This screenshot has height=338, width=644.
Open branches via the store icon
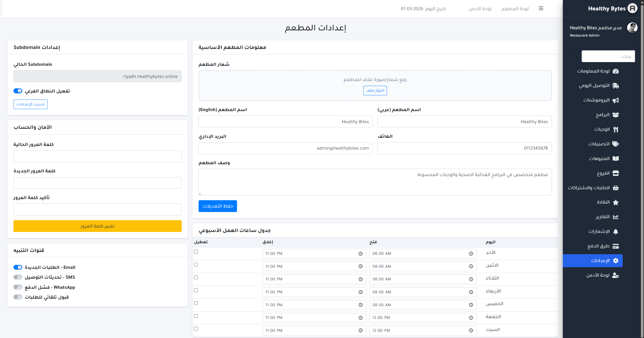coord(615,173)
